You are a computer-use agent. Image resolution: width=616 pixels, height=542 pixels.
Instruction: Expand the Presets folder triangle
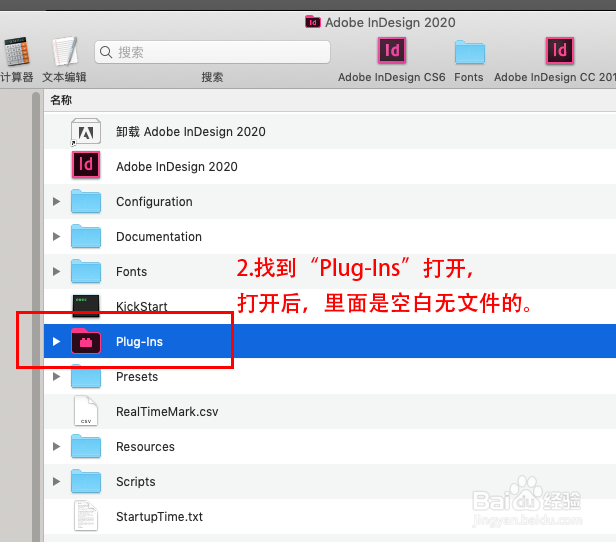pos(57,376)
